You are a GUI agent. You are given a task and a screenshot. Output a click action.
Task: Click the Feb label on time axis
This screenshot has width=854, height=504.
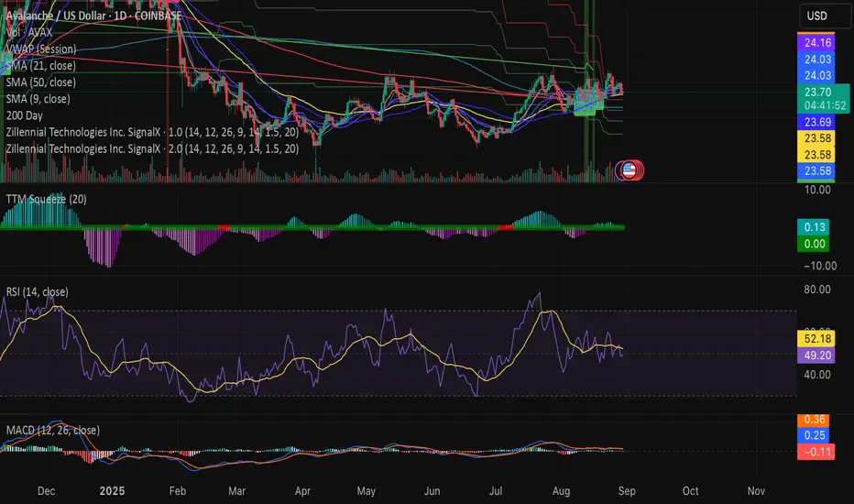pos(178,491)
